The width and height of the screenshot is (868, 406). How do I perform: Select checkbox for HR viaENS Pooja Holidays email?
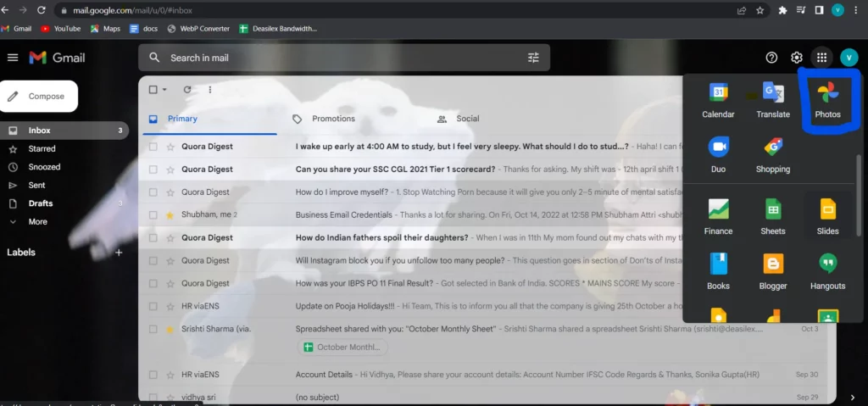pos(153,306)
